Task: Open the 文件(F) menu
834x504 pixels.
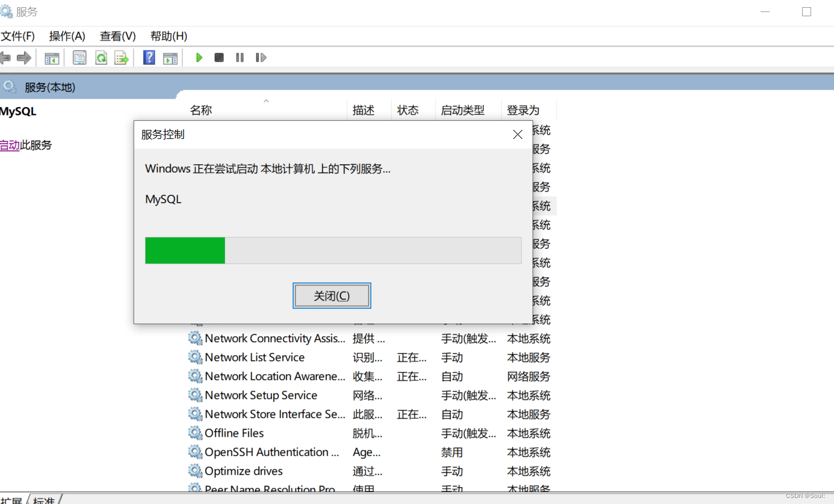Action: 18,36
